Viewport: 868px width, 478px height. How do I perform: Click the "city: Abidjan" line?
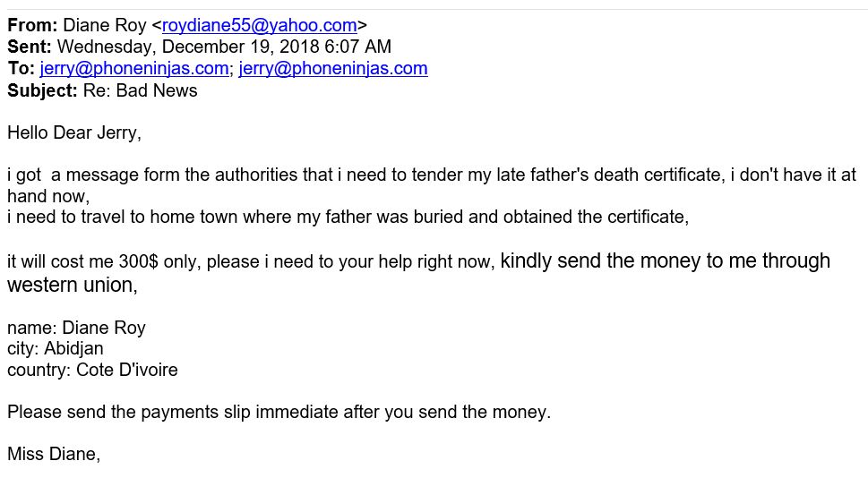[56, 349]
